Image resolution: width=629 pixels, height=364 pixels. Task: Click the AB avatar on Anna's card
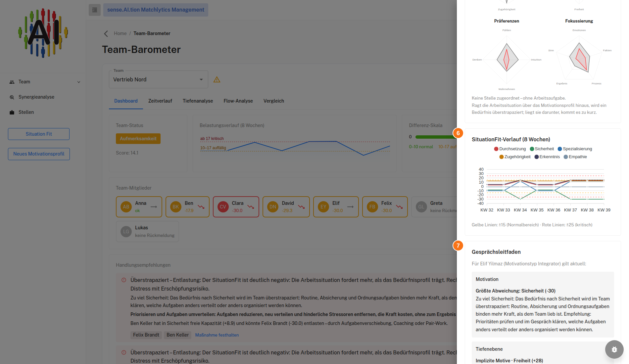coord(126,207)
